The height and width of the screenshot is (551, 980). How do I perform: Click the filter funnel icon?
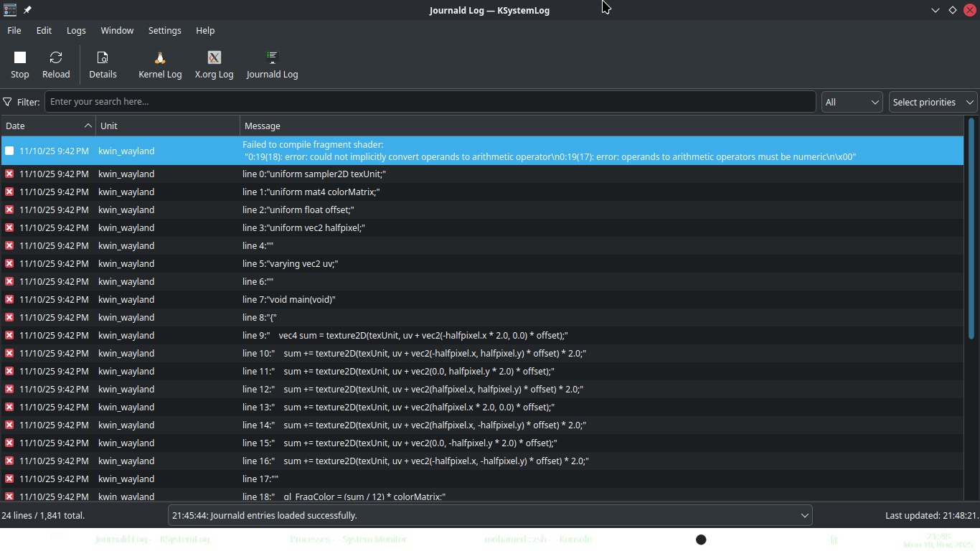tap(8, 102)
